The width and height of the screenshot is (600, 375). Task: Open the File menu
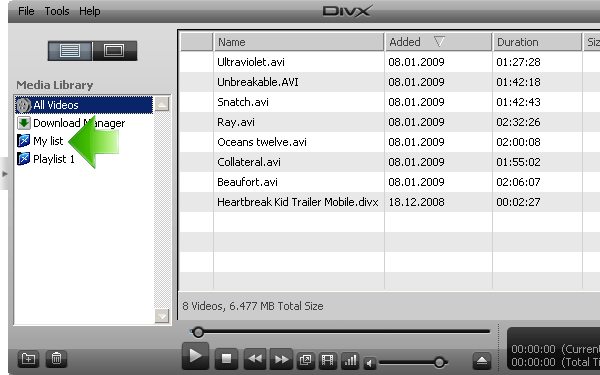26,11
